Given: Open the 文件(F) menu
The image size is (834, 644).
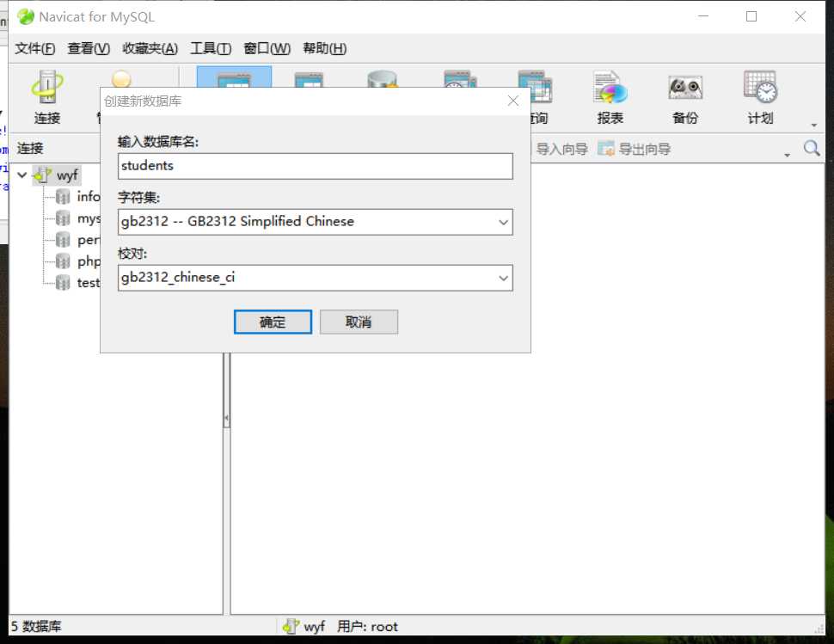Looking at the screenshot, I should [35, 48].
